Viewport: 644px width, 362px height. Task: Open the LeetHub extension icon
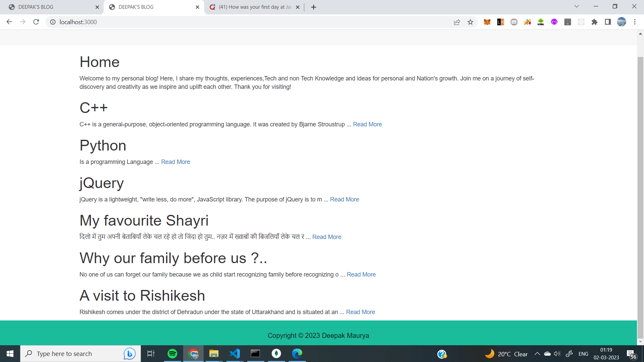tap(500, 22)
